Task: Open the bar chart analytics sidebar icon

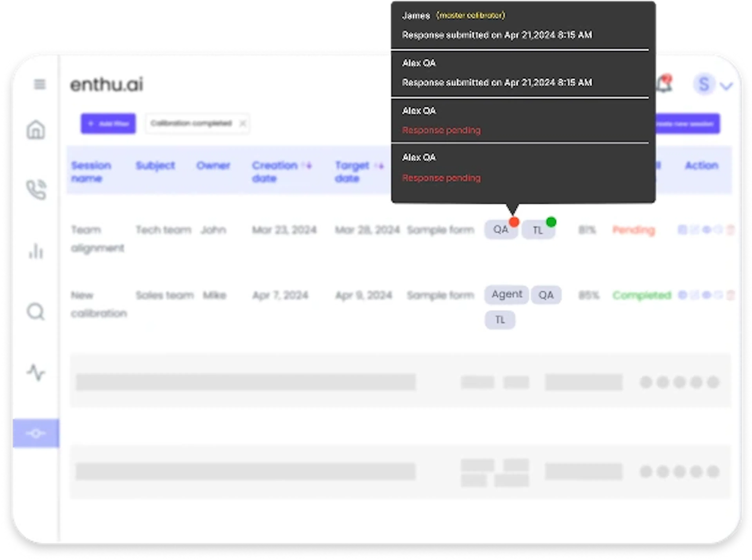Action: [x=36, y=251]
